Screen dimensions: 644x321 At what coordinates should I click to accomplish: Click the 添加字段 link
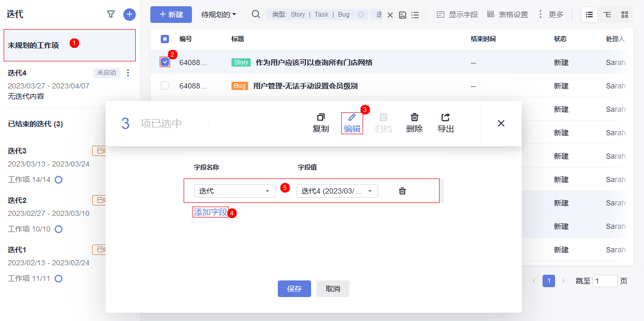(x=210, y=212)
